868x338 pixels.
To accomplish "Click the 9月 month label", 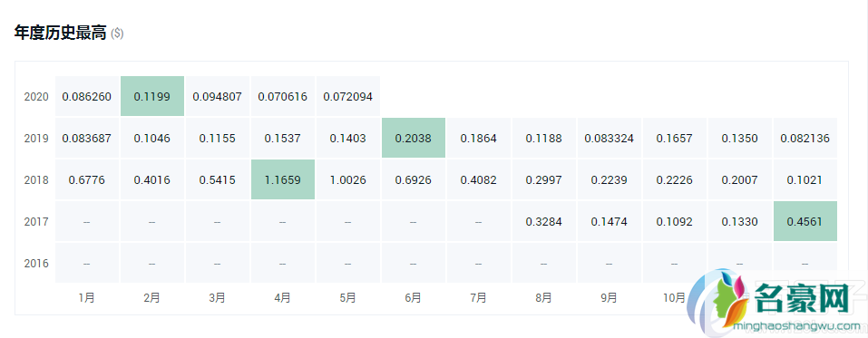I will [x=609, y=297].
